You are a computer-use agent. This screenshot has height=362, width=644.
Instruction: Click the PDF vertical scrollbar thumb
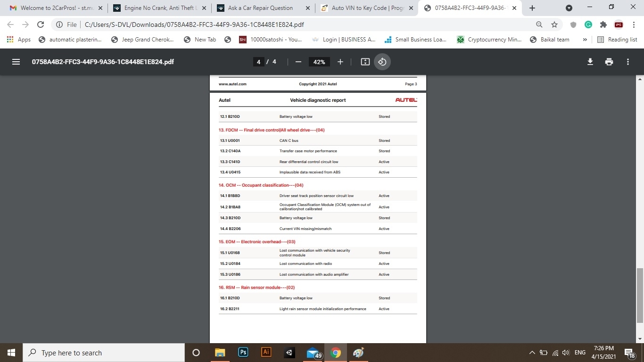(639, 295)
